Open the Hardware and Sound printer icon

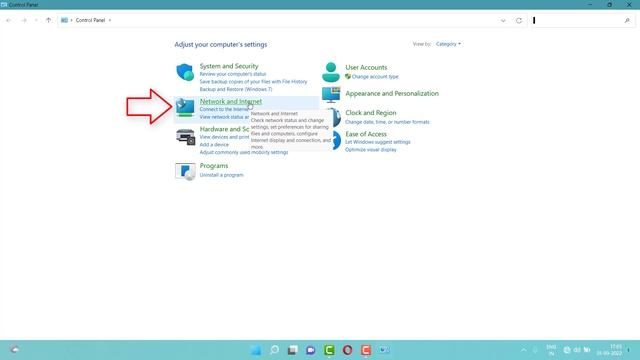(185, 137)
